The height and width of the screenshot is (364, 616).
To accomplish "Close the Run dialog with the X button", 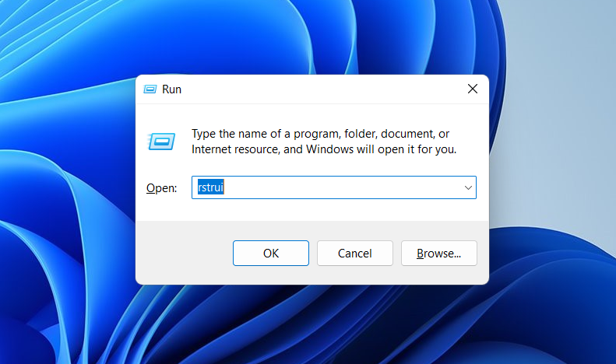I will coord(473,89).
